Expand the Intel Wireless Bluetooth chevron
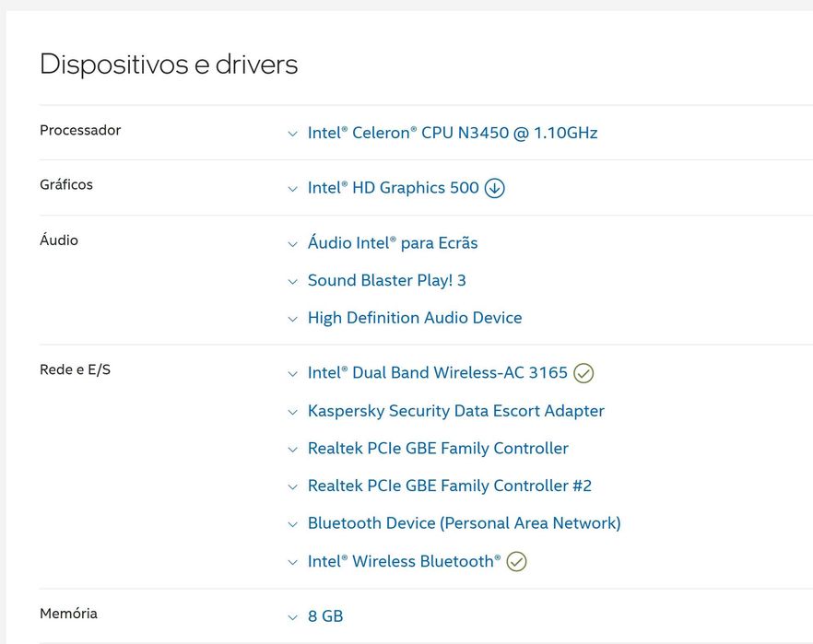This screenshot has height=644, width=813. point(293,562)
